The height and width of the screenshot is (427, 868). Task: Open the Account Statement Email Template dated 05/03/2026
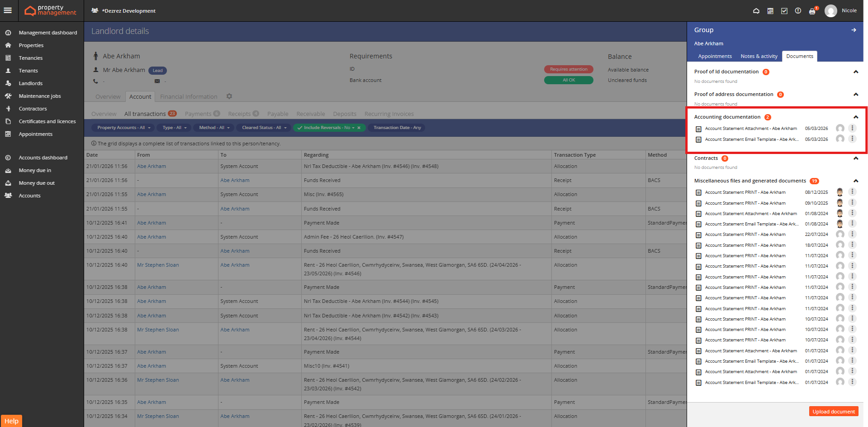click(x=751, y=139)
